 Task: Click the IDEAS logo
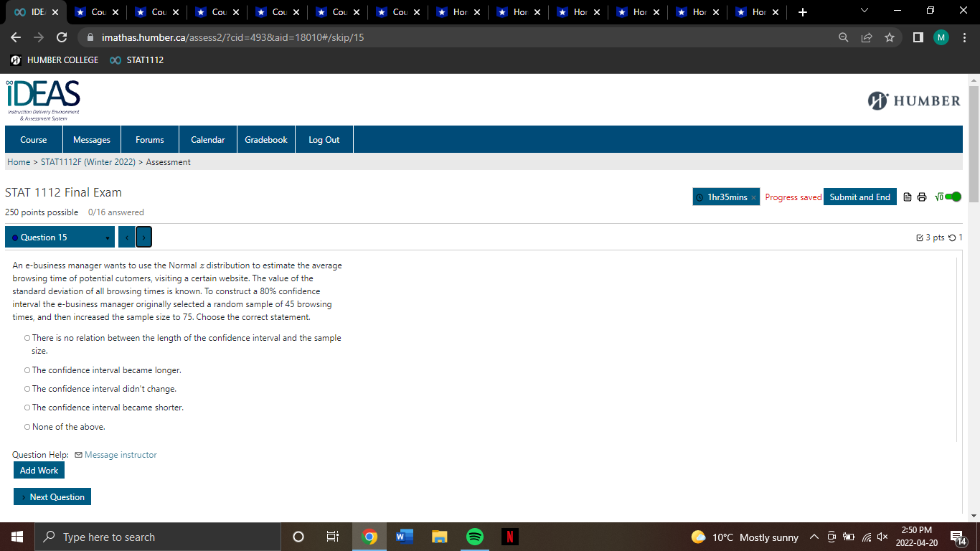pos(42,98)
